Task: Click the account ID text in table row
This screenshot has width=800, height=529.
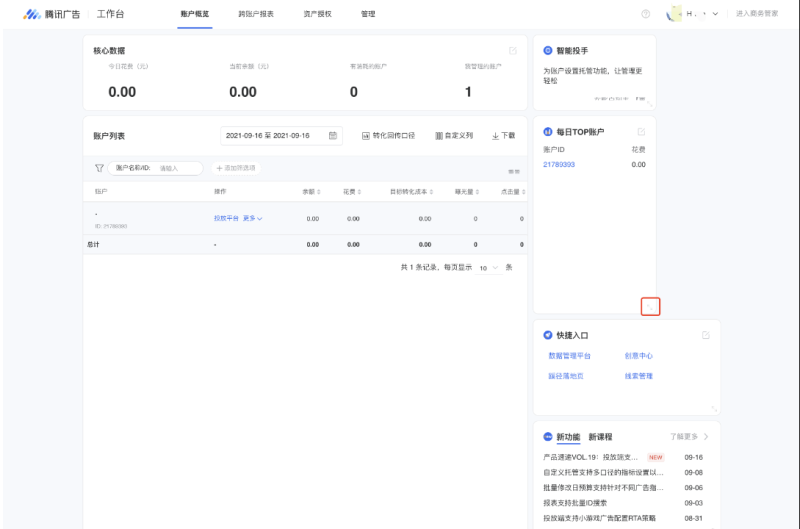Action: [x=111, y=226]
